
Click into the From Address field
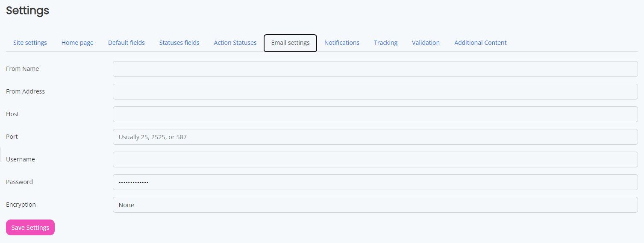(375, 91)
